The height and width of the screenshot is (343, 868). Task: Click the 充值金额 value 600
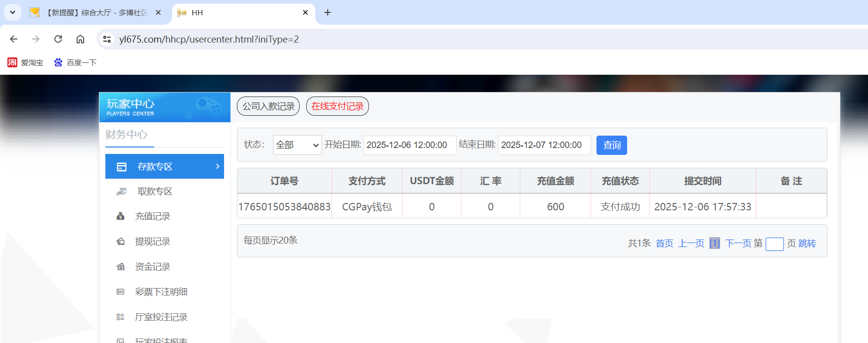[x=555, y=207]
